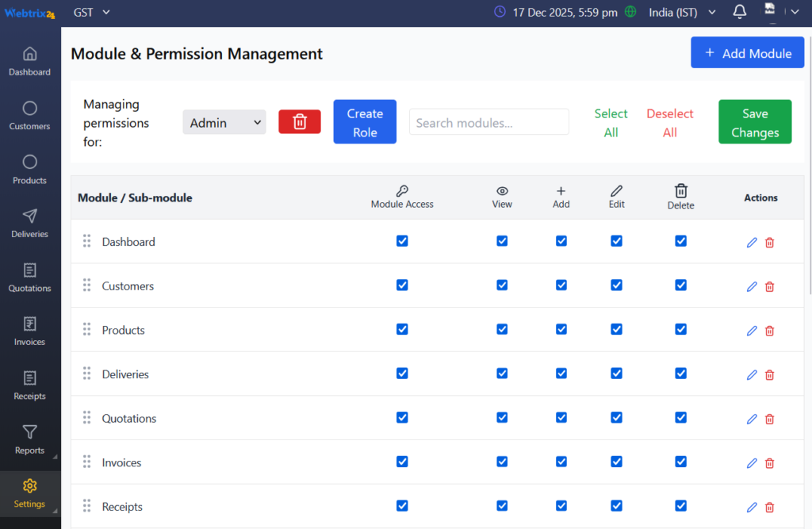Edit the Dashboard module row
The width and height of the screenshot is (812, 529).
coord(752,243)
